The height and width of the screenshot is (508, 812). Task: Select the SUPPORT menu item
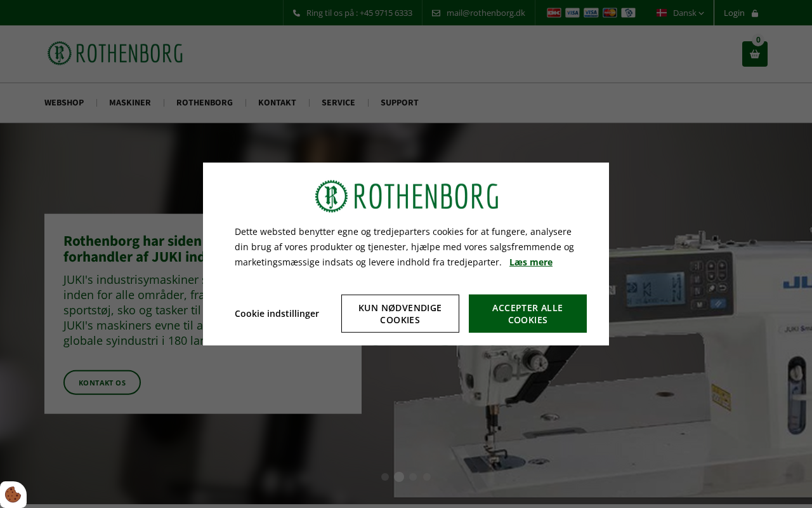click(400, 102)
